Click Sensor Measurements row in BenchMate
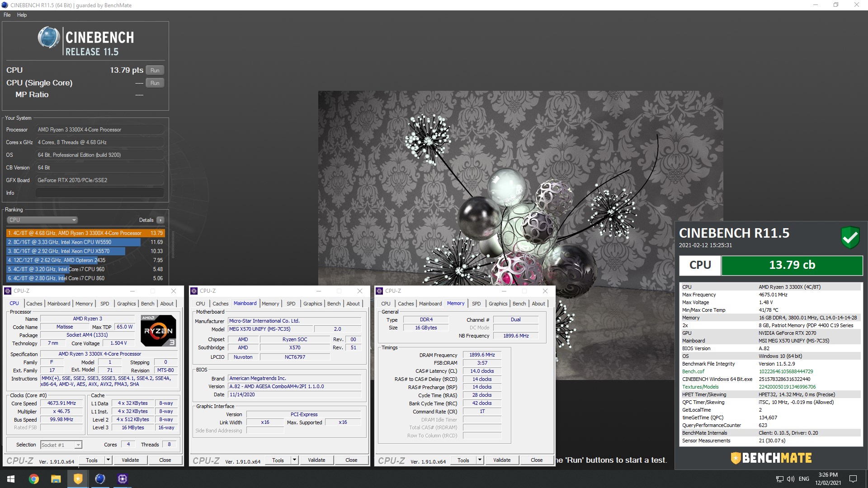The image size is (868, 488). (771, 441)
